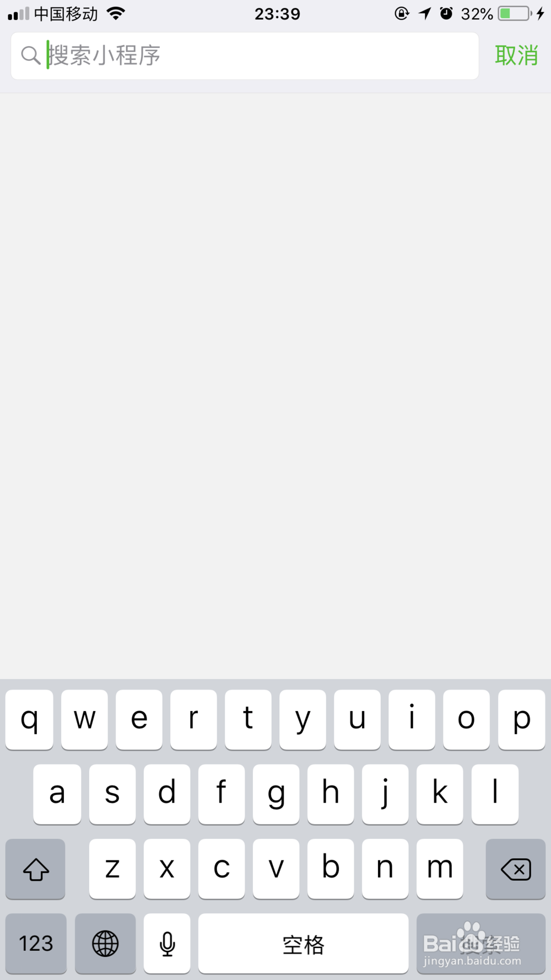The width and height of the screenshot is (551, 980).
Task: Tap the letter a key
Action: coord(57,794)
